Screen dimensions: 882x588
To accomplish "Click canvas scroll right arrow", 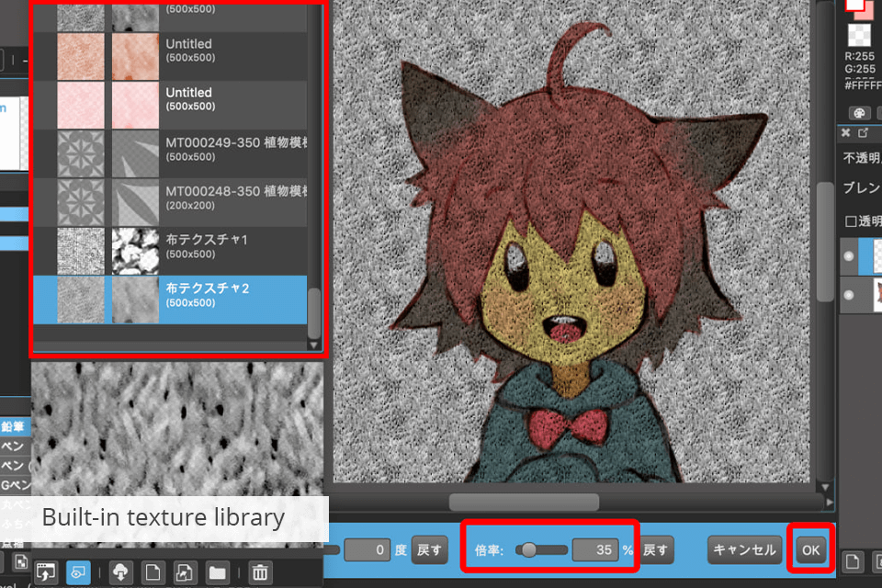I will coord(829,502).
